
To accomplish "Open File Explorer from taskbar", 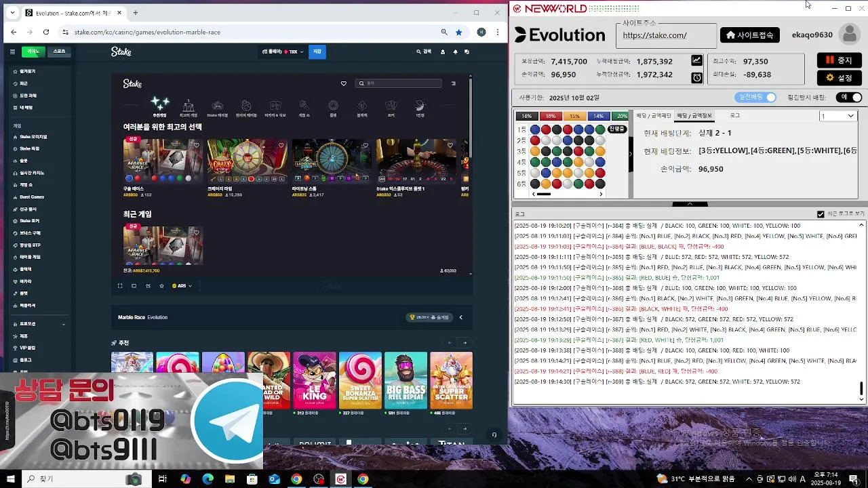I will (x=231, y=479).
